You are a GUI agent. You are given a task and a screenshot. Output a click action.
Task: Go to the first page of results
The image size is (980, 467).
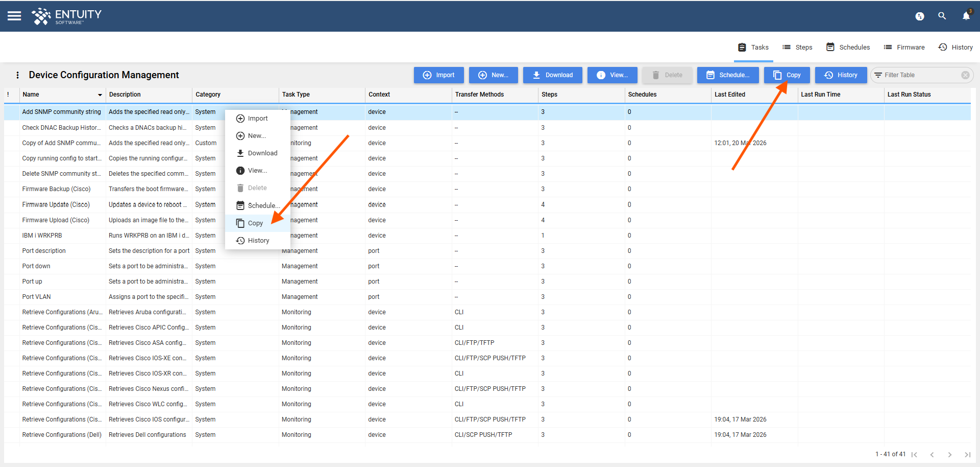(x=914, y=455)
